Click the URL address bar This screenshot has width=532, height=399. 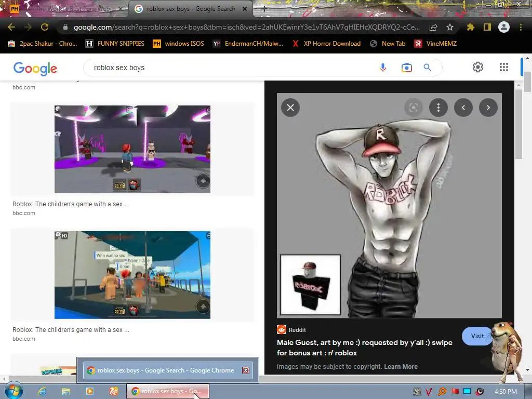[x=247, y=27]
